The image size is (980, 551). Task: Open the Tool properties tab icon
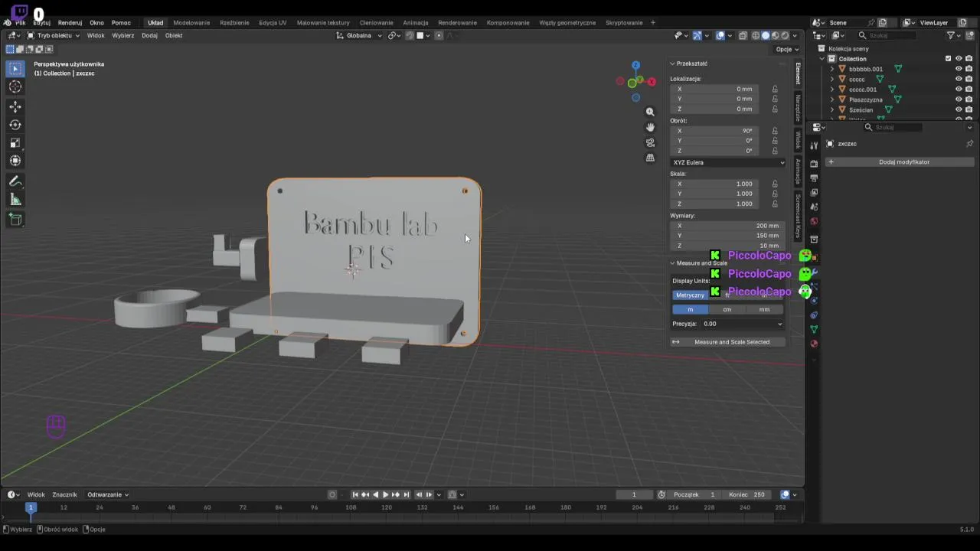(x=814, y=145)
